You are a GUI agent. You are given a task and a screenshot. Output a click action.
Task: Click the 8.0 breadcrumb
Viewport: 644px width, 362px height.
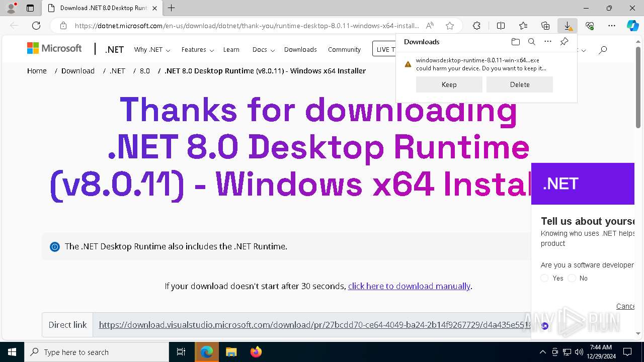tap(145, 71)
